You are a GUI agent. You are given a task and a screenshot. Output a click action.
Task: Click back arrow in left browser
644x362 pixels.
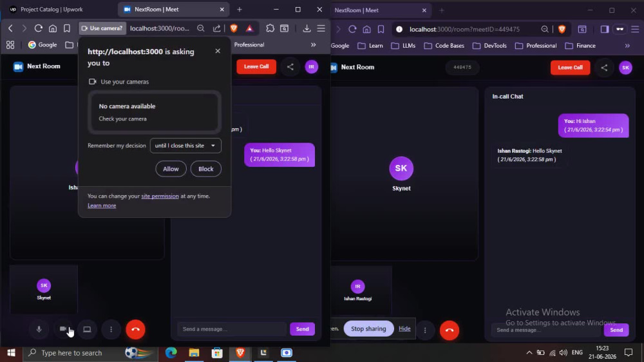[x=11, y=28]
